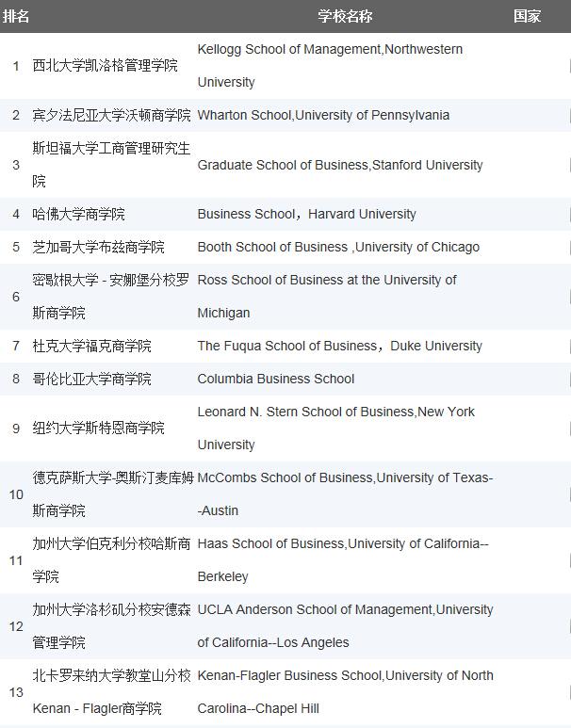Image resolution: width=571 pixels, height=728 pixels.
Task: Select Ross School of Business Michigan entry
Action: coord(327,297)
